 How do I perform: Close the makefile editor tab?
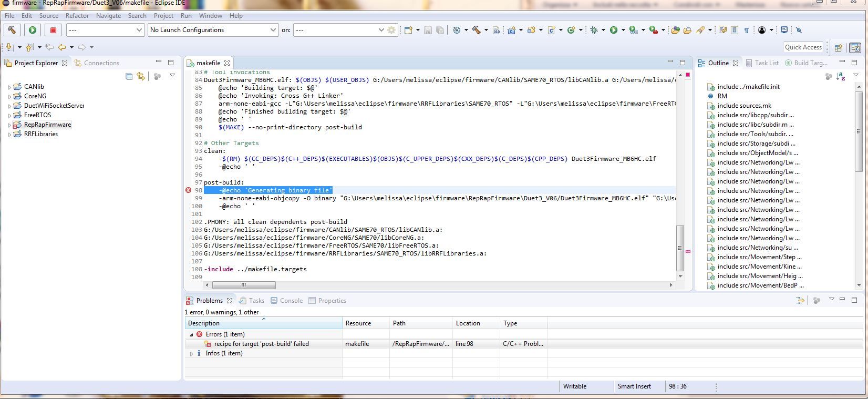[227, 63]
